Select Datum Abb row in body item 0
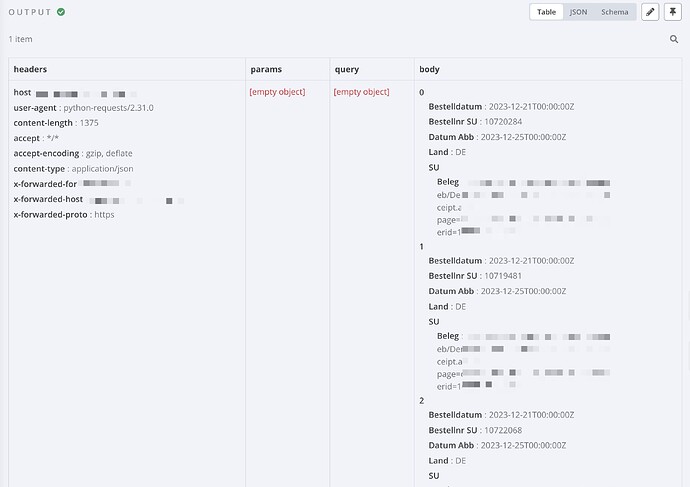 click(x=497, y=137)
